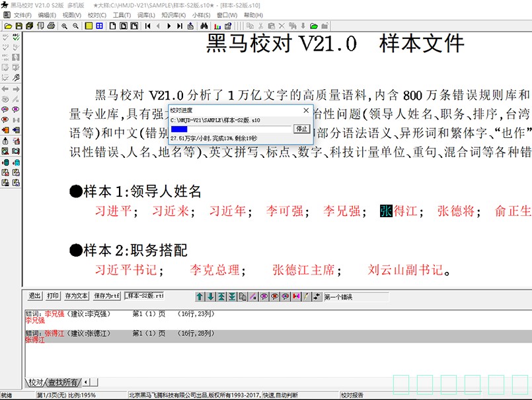Click the 保存为rtf button

pos(107,296)
